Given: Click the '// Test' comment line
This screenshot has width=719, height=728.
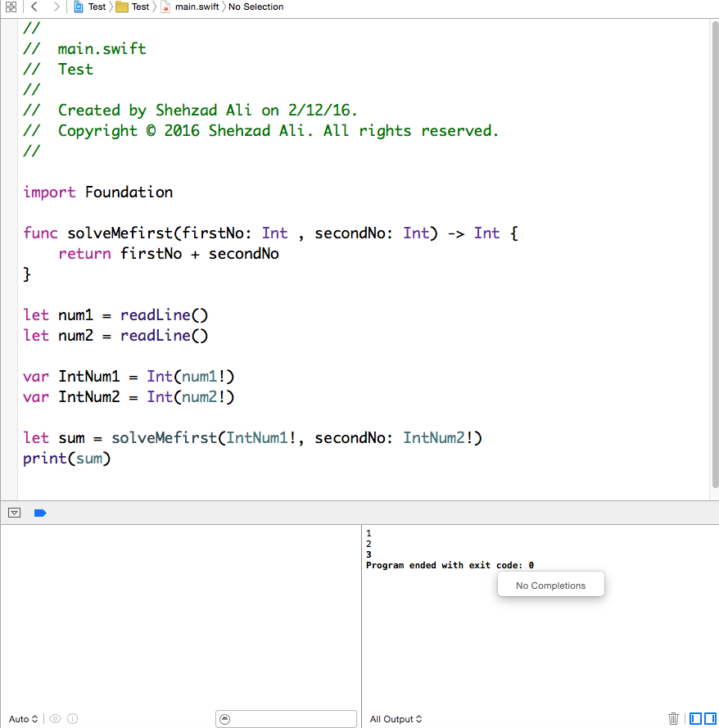Looking at the screenshot, I should click(x=58, y=69).
